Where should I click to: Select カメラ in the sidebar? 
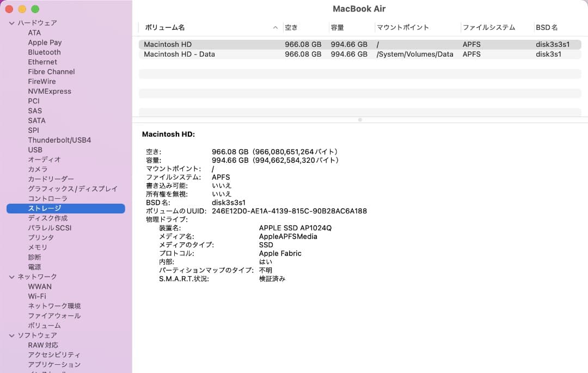38,169
